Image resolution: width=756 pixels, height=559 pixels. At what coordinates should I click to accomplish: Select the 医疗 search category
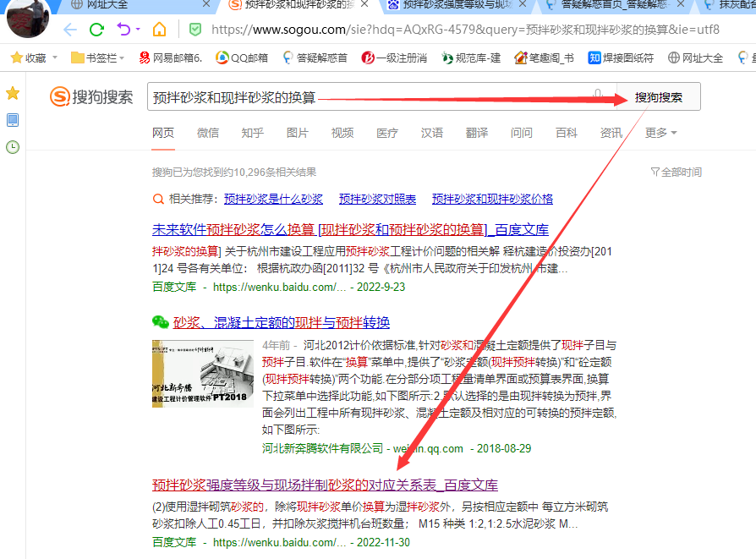387,133
